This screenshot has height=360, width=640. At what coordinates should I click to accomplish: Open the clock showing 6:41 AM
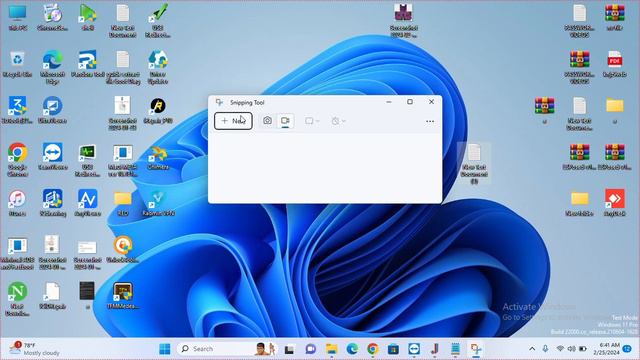(x=606, y=349)
